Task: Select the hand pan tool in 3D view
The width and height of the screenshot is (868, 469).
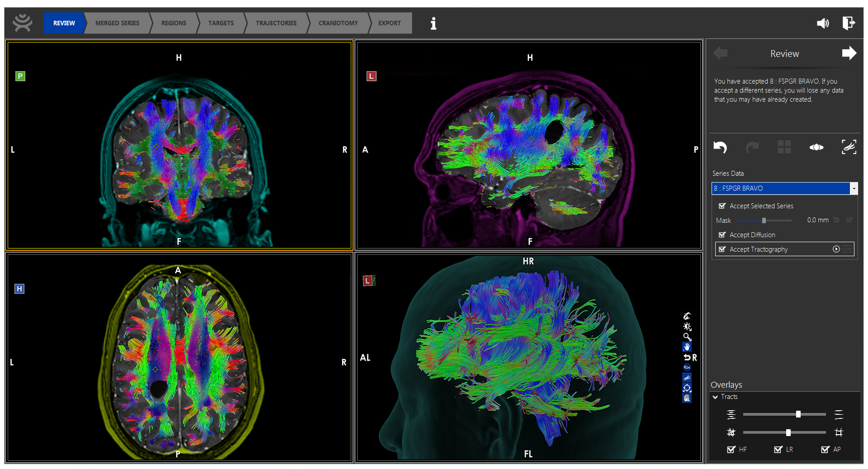Action: tap(687, 347)
